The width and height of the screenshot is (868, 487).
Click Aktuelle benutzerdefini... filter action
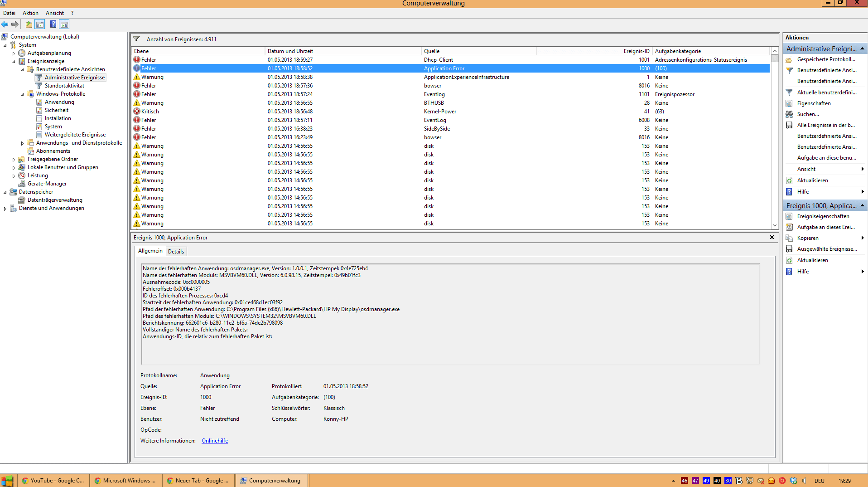827,93
